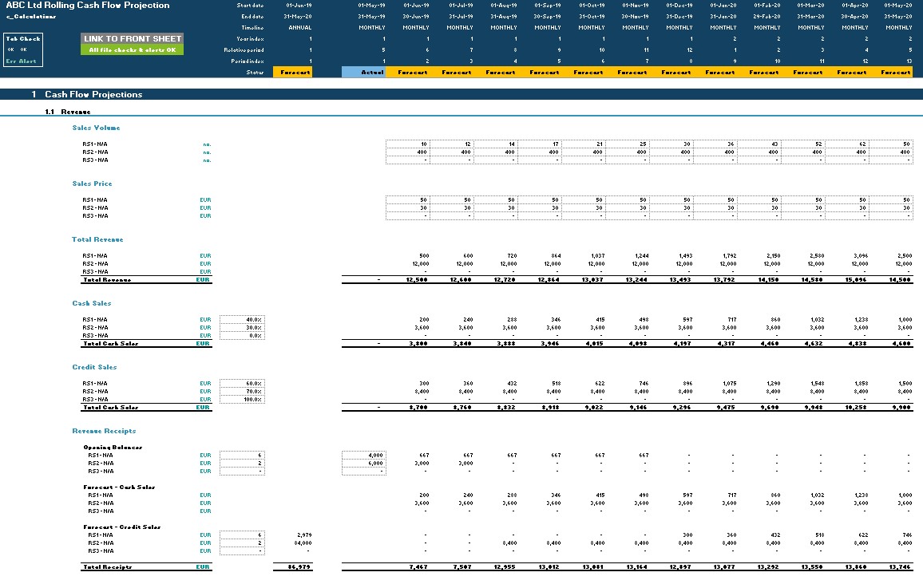Select the Total Cash Sales value 3,800
Viewport: 923px width, 588px height.
[418, 343]
